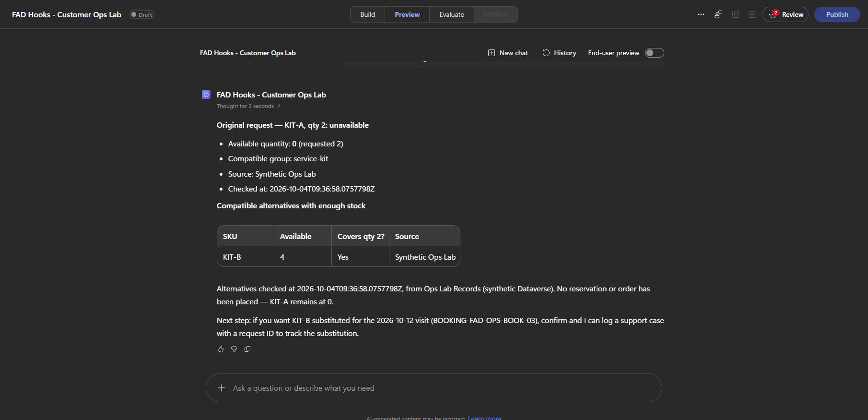Toggle the End-user preview switch
The image size is (868, 420).
click(654, 53)
